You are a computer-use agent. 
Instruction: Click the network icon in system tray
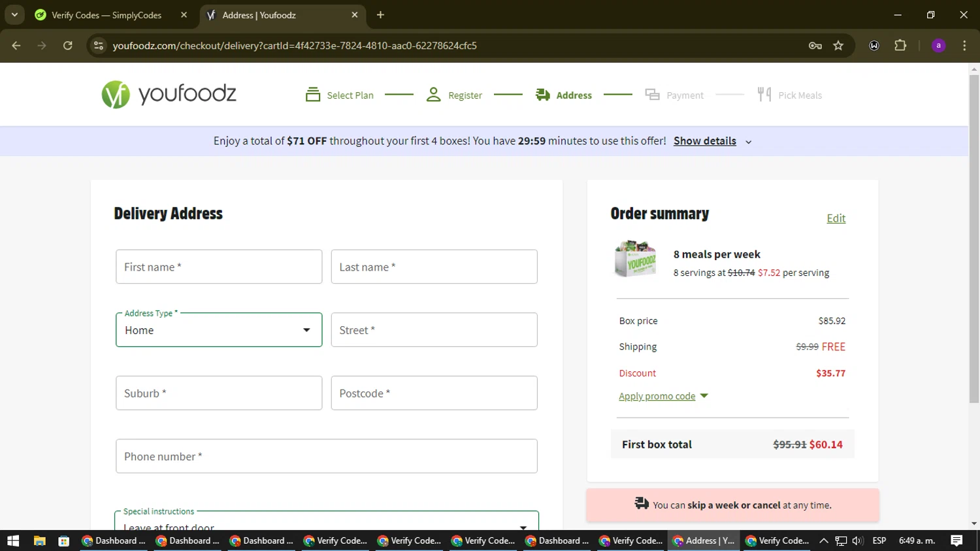[x=841, y=541]
